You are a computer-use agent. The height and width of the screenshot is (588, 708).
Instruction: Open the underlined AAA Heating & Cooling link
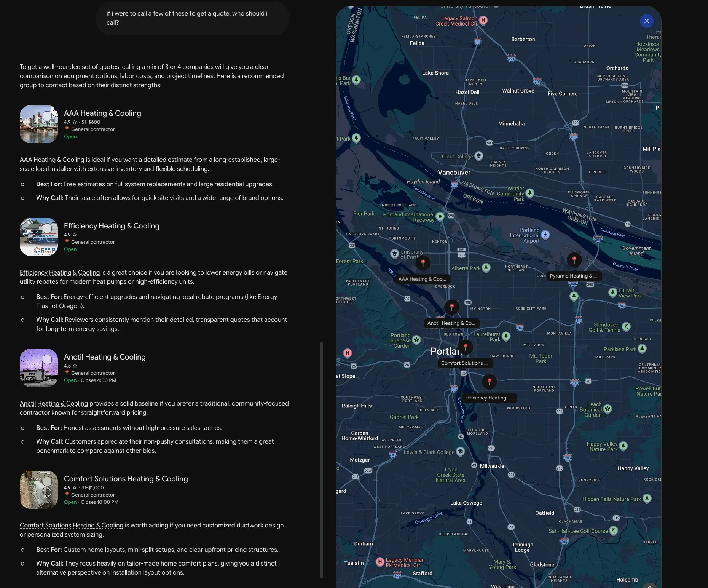click(x=52, y=160)
